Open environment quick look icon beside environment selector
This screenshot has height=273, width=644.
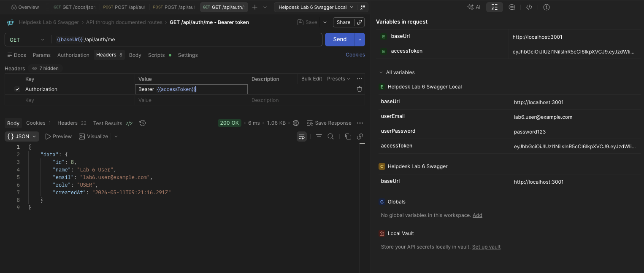[363, 7]
